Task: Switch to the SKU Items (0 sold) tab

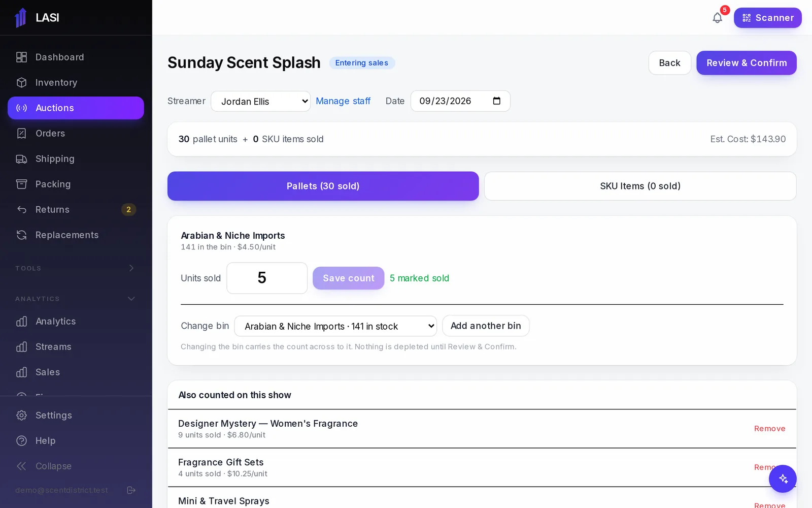Action: (640, 186)
